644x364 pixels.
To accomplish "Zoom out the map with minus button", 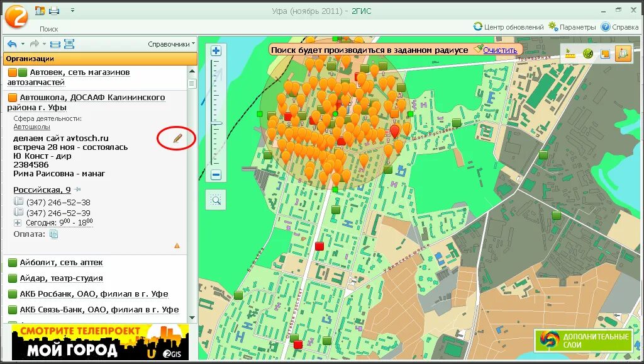I will [x=216, y=175].
